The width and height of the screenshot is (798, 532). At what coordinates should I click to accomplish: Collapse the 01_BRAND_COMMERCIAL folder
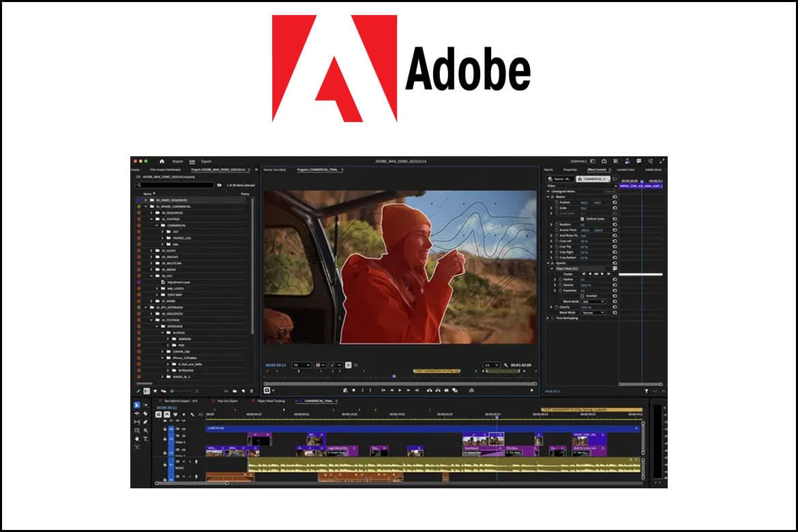pyautogui.click(x=145, y=206)
